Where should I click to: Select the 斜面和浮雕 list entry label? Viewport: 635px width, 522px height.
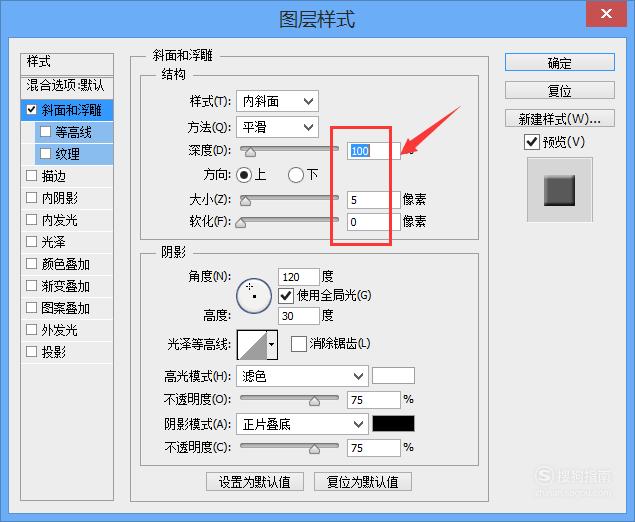point(71,110)
